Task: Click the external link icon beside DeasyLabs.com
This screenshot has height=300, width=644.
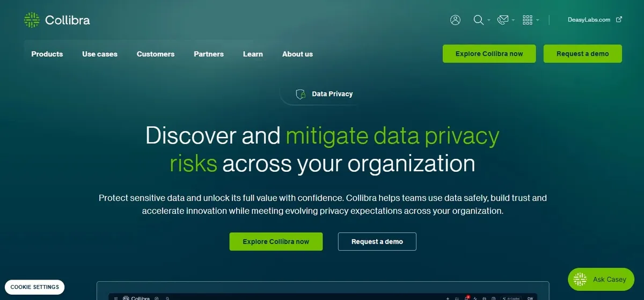Action: click(619, 19)
